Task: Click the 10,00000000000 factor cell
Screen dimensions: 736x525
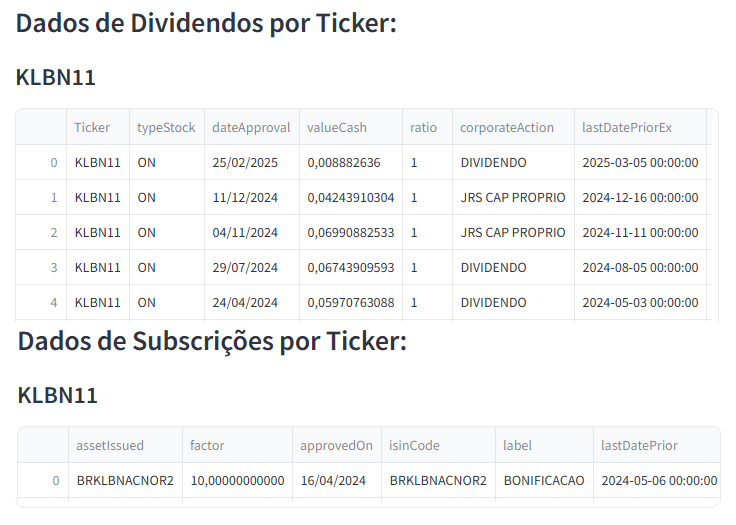Action: click(237, 481)
